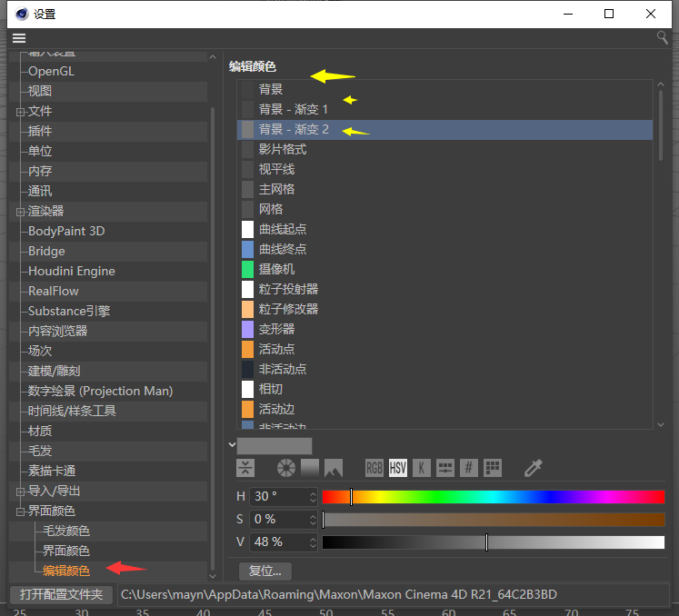Toggle hexadecimal # color mode

tap(468, 468)
